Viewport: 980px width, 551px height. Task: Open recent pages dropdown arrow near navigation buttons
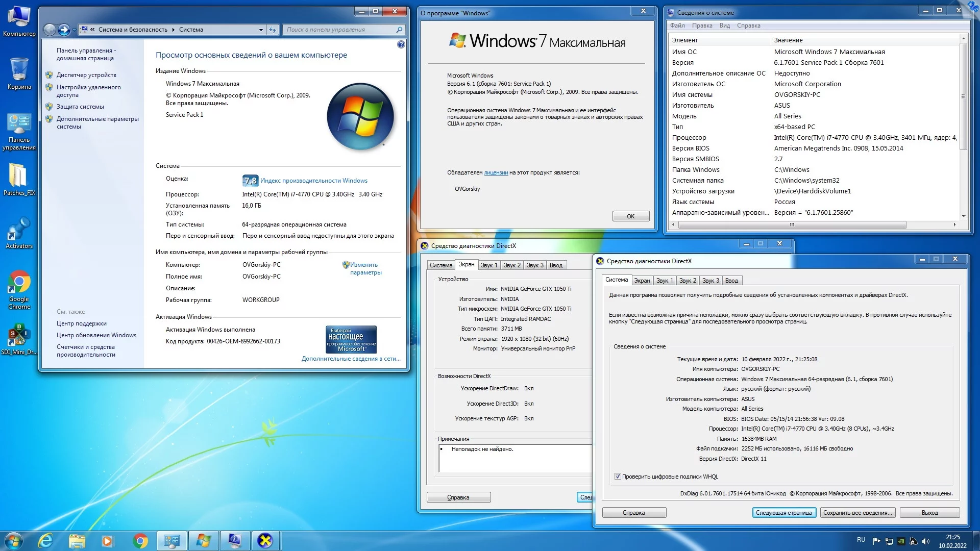[75, 30]
